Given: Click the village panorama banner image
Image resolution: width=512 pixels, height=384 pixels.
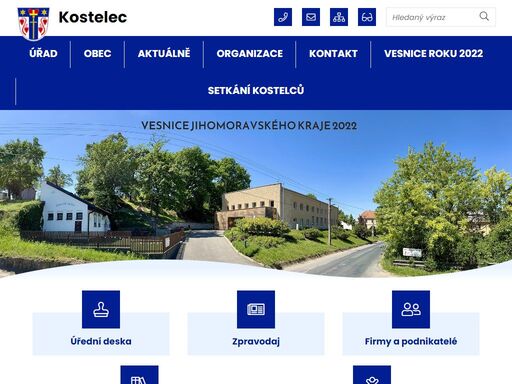Looking at the screenshot, I should coord(256,193).
